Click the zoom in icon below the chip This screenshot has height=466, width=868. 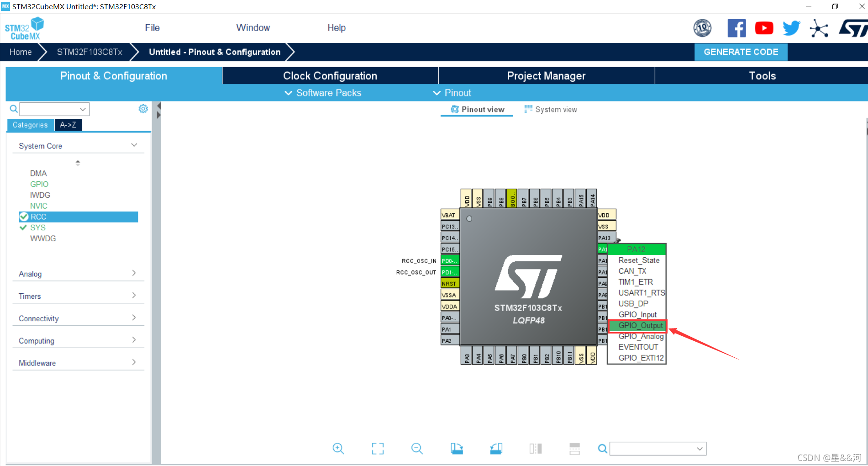338,448
